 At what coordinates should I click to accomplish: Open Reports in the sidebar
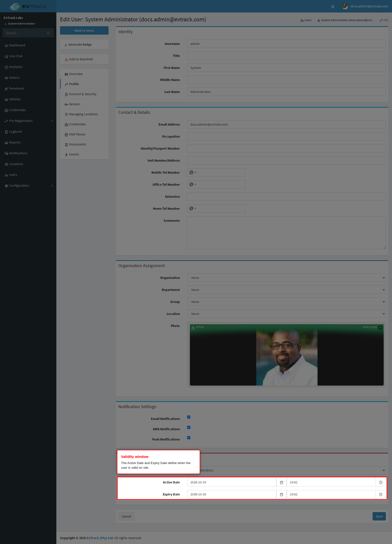point(28,142)
